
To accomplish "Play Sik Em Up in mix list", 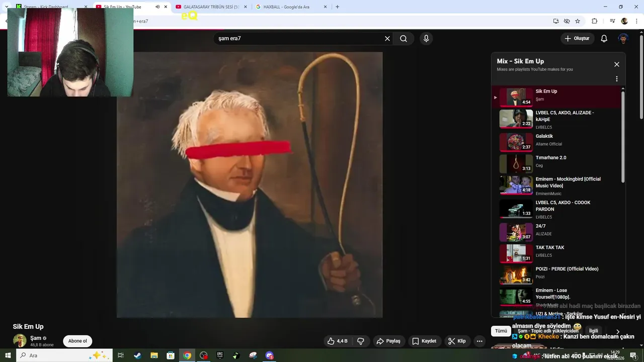I will (x=556, y=97).
